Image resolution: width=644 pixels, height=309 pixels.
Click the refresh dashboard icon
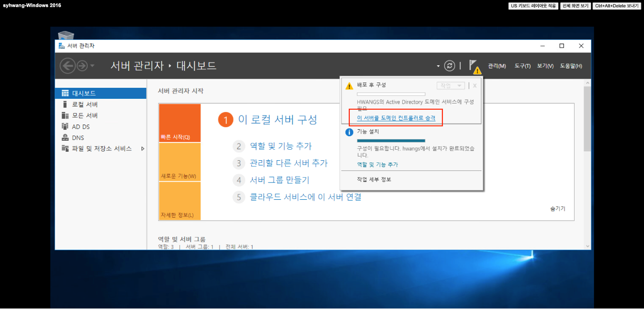point(449,66)
